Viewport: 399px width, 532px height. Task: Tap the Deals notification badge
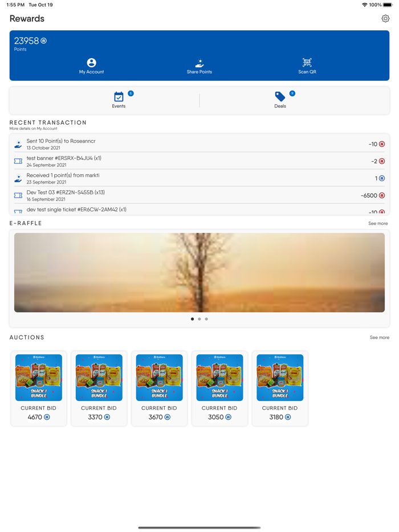point(292,93)
